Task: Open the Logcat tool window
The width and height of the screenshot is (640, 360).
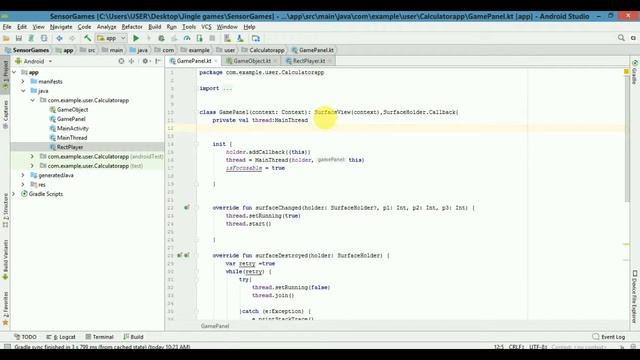Action: tap(61, 337)
